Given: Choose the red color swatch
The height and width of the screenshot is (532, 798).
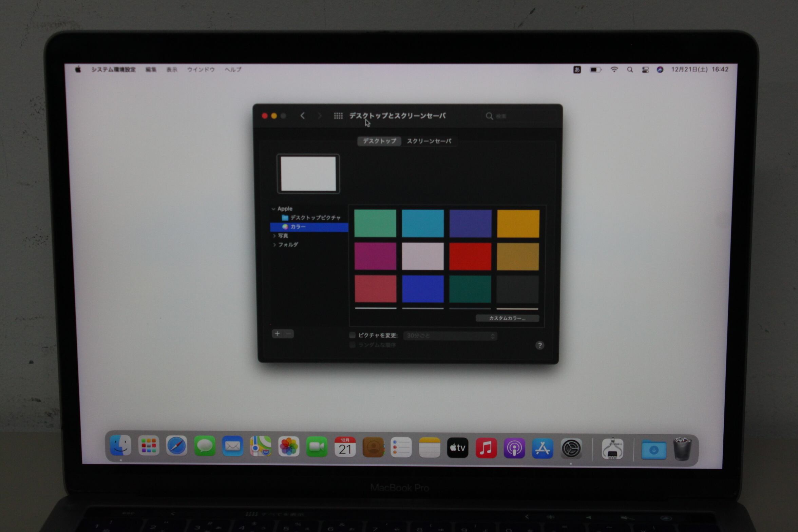Looking at the screenshot, I should tap(470, 256).
